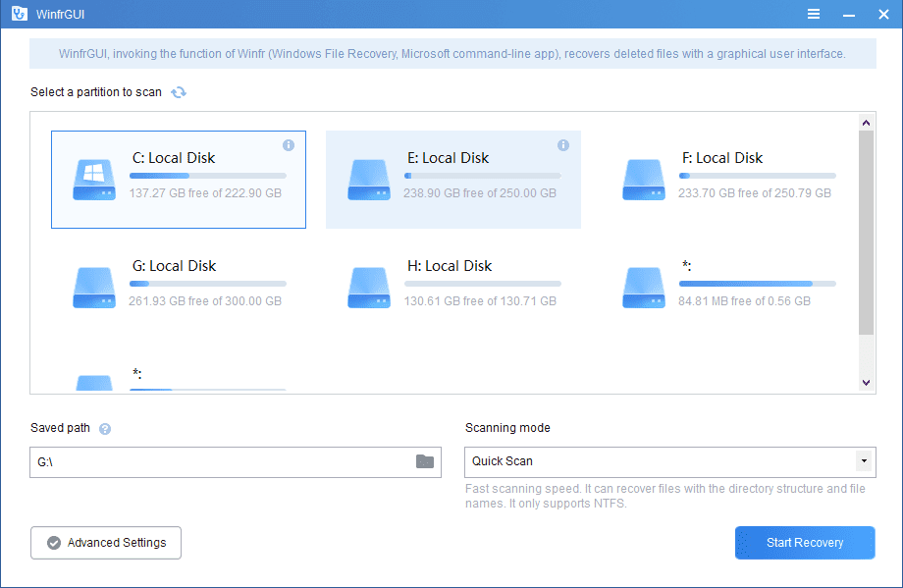Click scroll up arrow in partition list

(866, 123)
